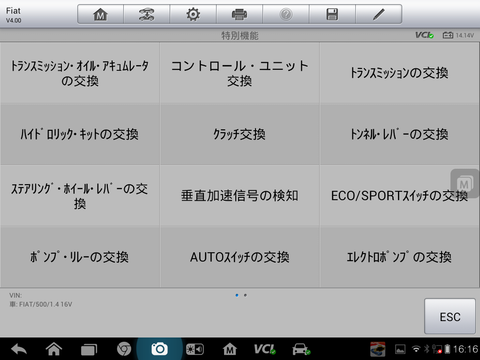Go to second page via indicator dot

(x=245, y=295)
